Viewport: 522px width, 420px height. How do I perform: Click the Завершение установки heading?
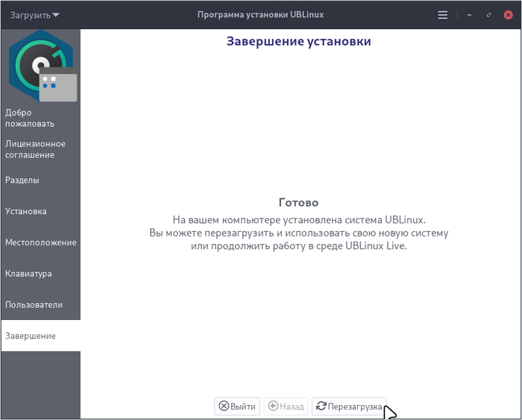click(x=298, y=41)
